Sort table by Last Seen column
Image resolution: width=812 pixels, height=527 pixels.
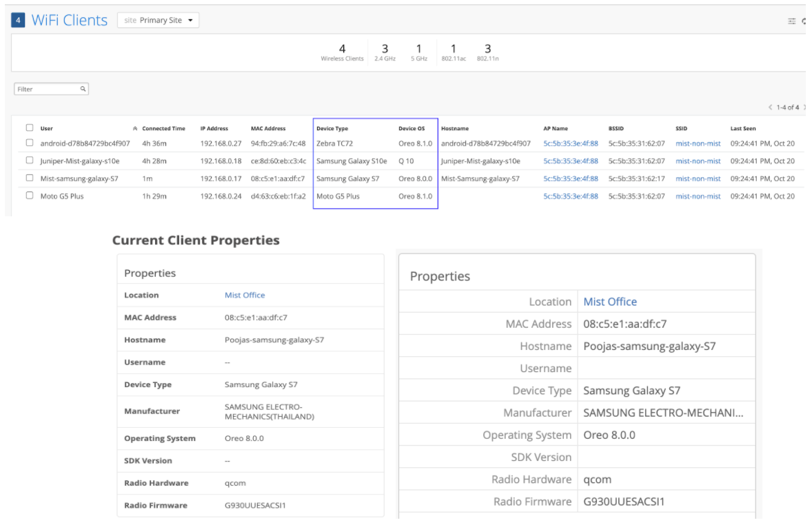pyautogui.click(x=743, y=129)
